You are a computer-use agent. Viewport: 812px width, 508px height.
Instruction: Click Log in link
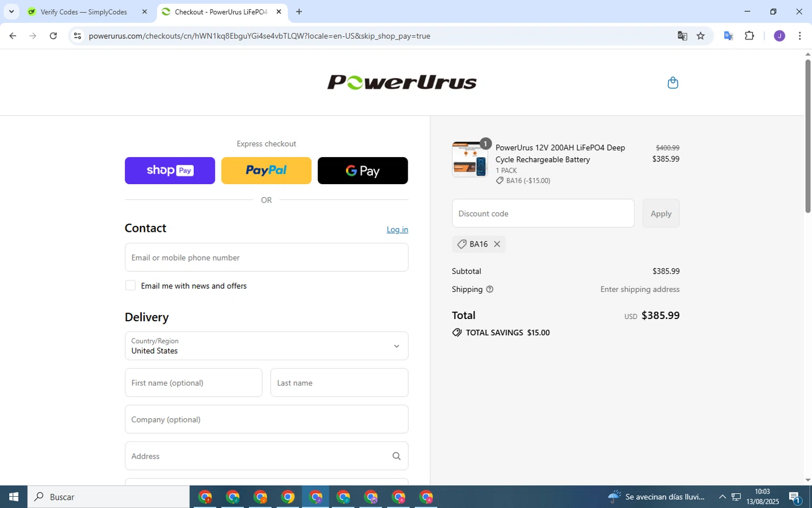click(x=397, y=230)
